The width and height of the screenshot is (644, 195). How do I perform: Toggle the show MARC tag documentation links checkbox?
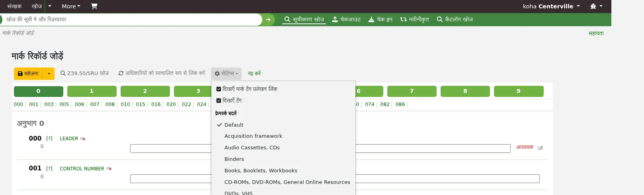click(x=219, y=89)
